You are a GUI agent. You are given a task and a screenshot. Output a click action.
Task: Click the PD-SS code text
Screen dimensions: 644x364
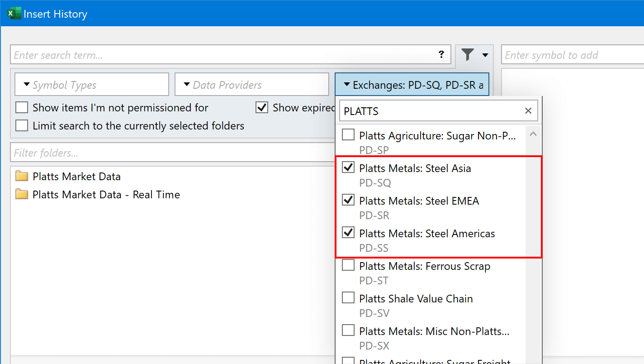coord(374,248)
